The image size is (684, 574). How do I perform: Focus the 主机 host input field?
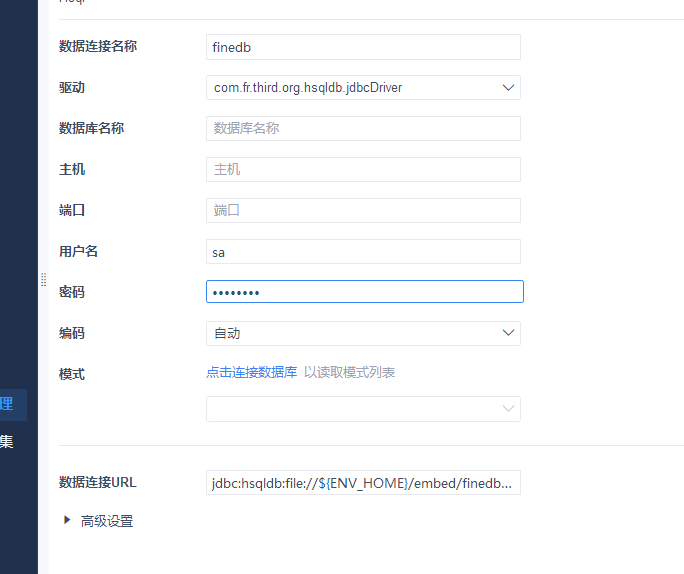(x=363, y=169)
